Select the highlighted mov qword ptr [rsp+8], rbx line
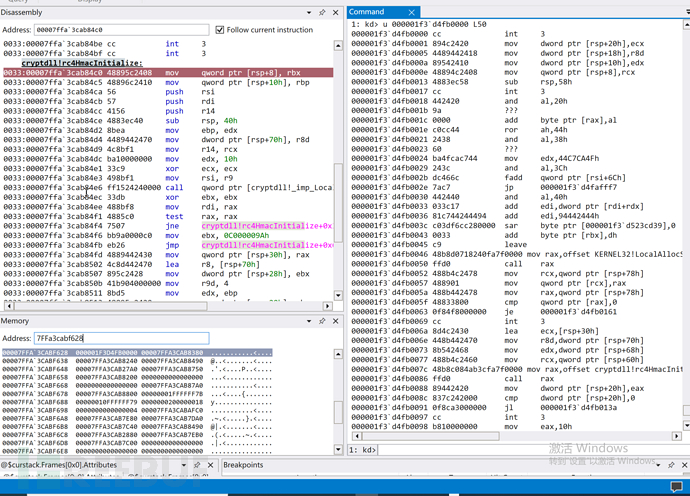Image resolution: width=690 pixels, height=496 pixels. (168, 73)
